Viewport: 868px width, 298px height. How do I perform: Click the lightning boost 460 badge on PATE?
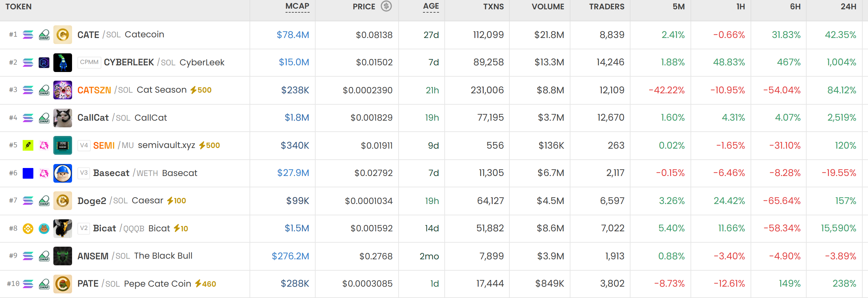205,284
